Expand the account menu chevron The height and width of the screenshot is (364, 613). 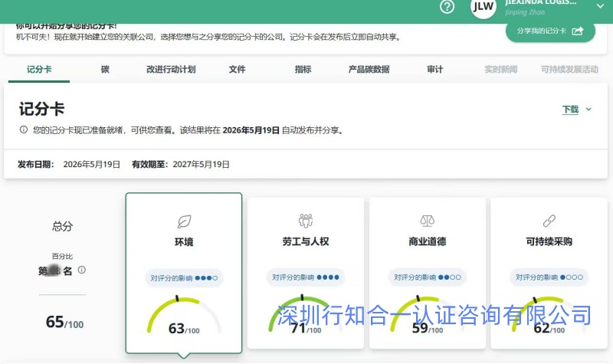(x=600, y=6)
